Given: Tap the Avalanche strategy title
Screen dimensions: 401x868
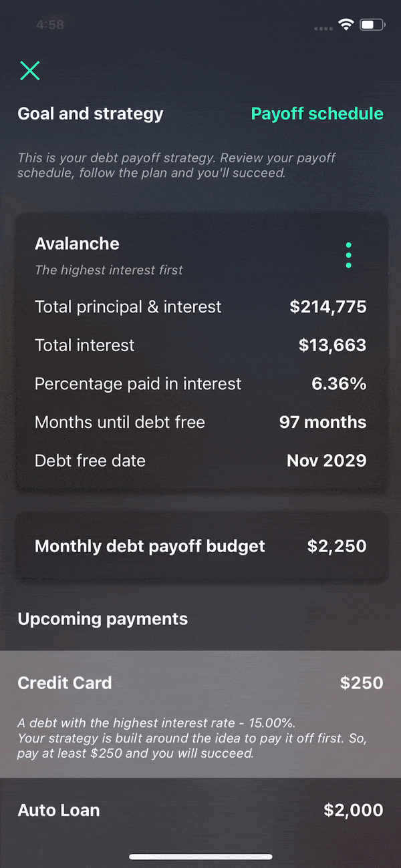Looking at the screenshot, I should coord(77,244).
